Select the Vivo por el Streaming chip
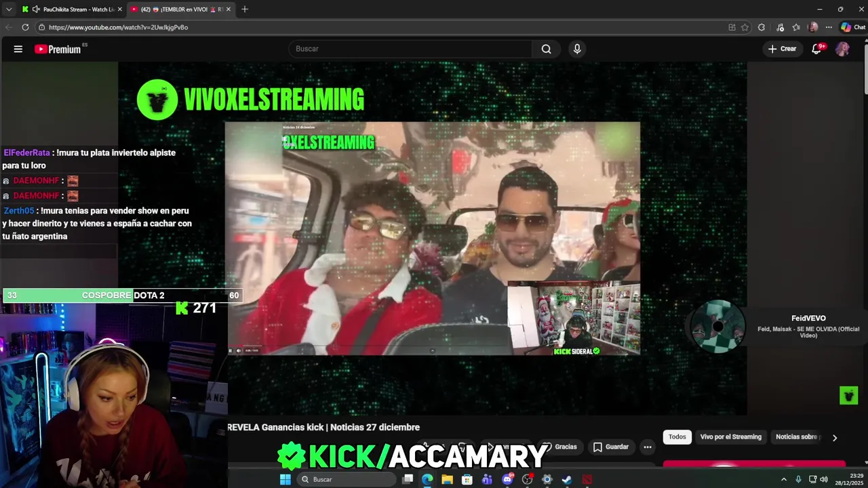This screenshot has width=868, height=488. coord(731,437)
